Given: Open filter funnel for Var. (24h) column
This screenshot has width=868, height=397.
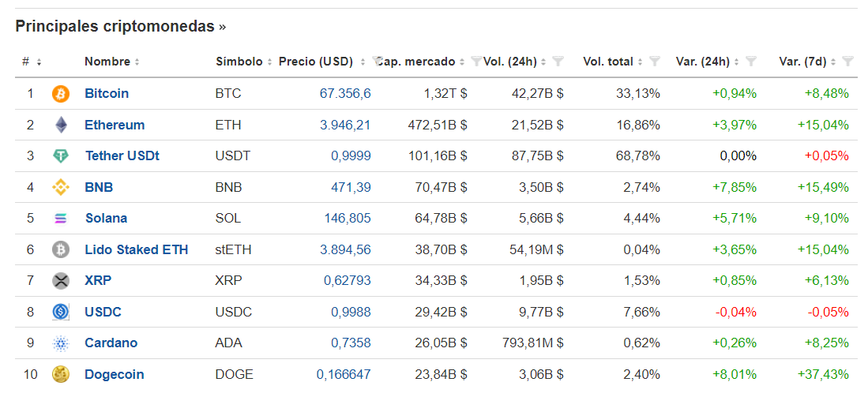Looking at the screenshot, I should point(750,62).
